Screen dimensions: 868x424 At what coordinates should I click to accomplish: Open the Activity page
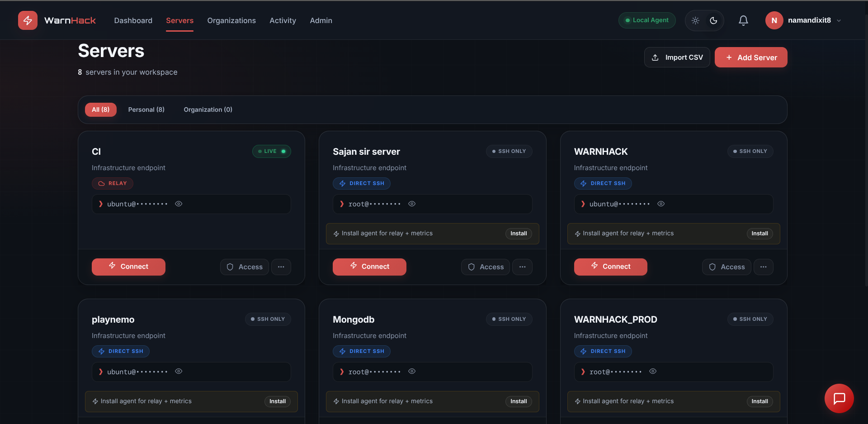283,20
